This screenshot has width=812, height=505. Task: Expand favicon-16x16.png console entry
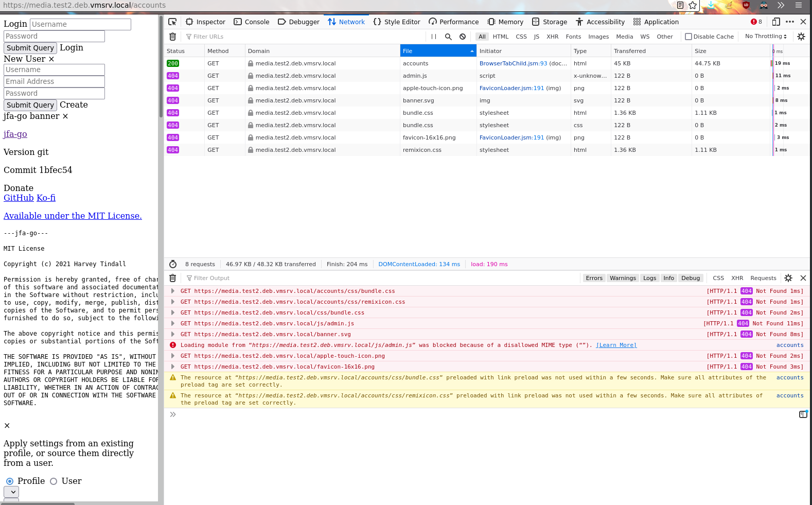click(173, 367)
